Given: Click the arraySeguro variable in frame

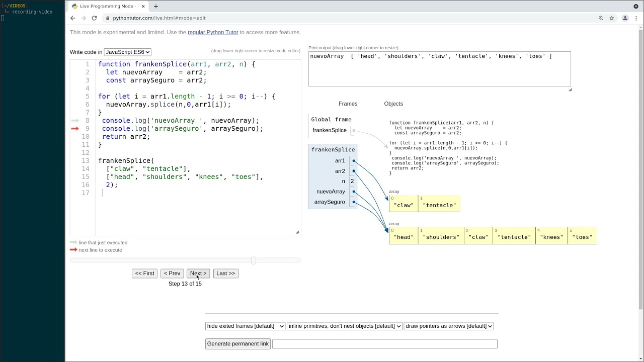Looking at the screenshot, I should tap(330, 202).
